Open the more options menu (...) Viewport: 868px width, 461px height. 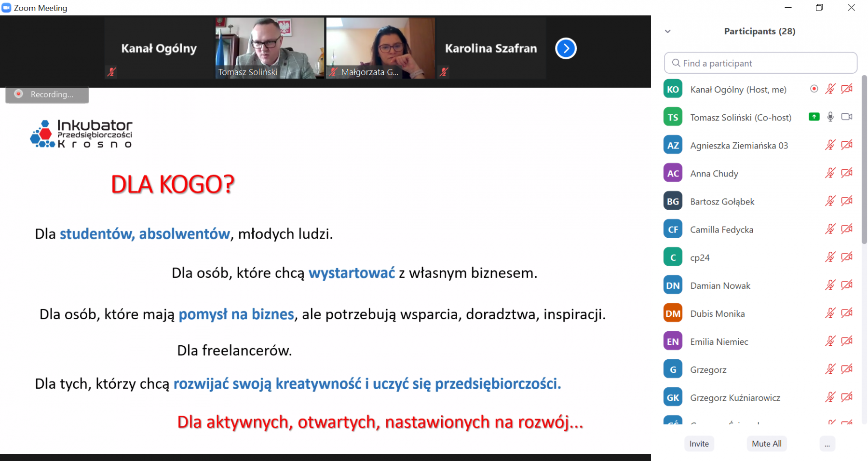[x=827, y=444]
